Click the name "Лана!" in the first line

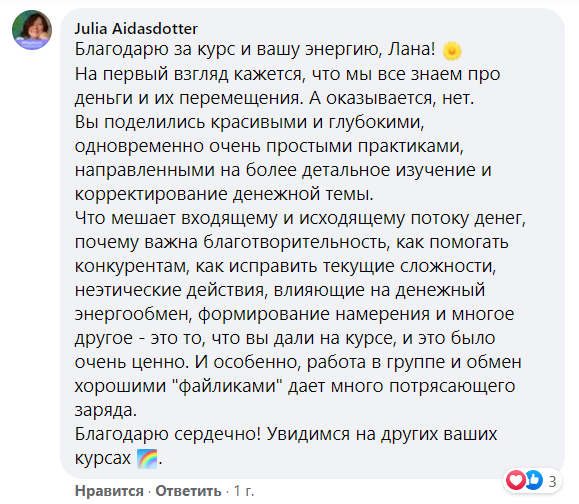coord(412,49)
